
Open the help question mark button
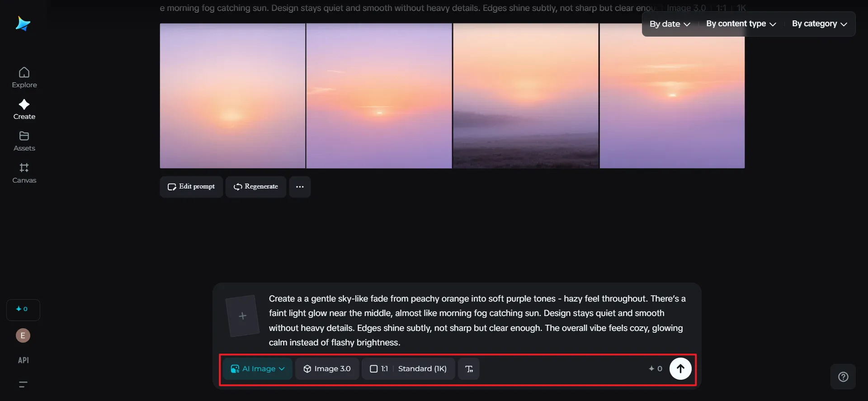pyautogui.click(x=843, y=377)
